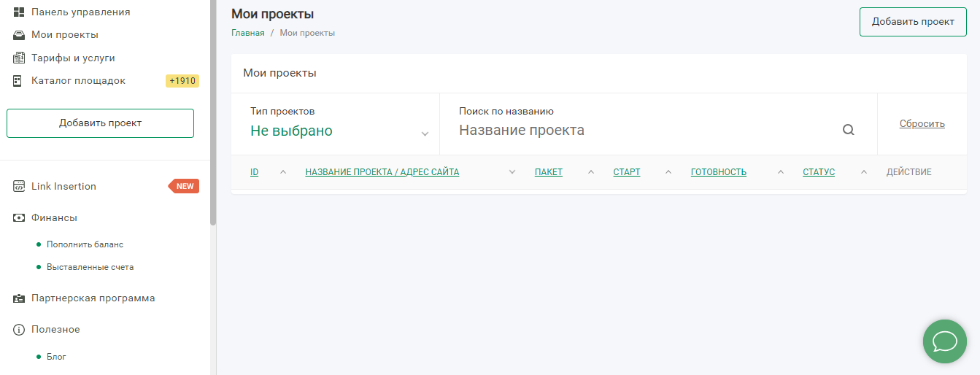Open Финансы sidebar section
Viewport: 980px width, 375px height.
[54, 217]
